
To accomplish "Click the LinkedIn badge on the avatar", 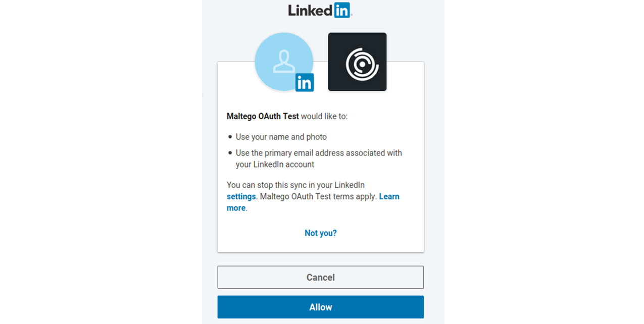I will point(305,82).
